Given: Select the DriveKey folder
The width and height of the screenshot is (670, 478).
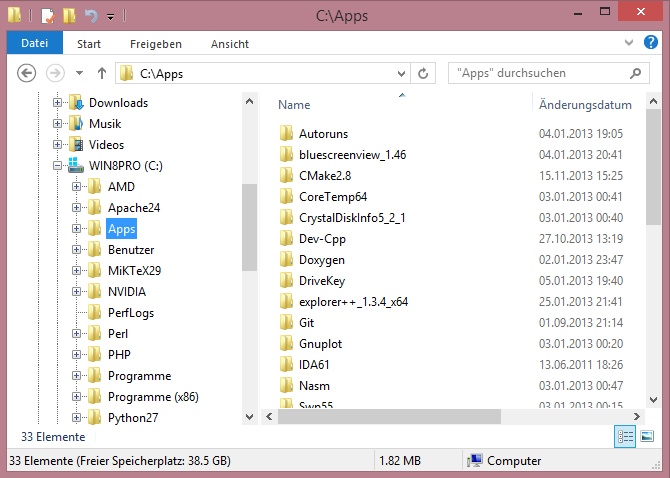Looking at the screenshot, I should click(322, 281).
